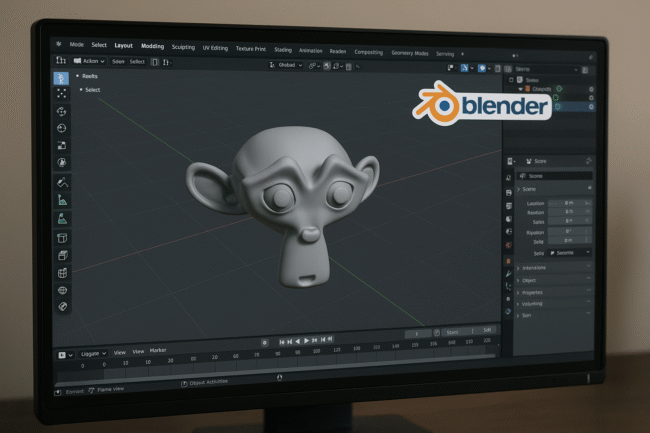Click the Seien header button
Viewport: 650px width, 433px height.
118,61
